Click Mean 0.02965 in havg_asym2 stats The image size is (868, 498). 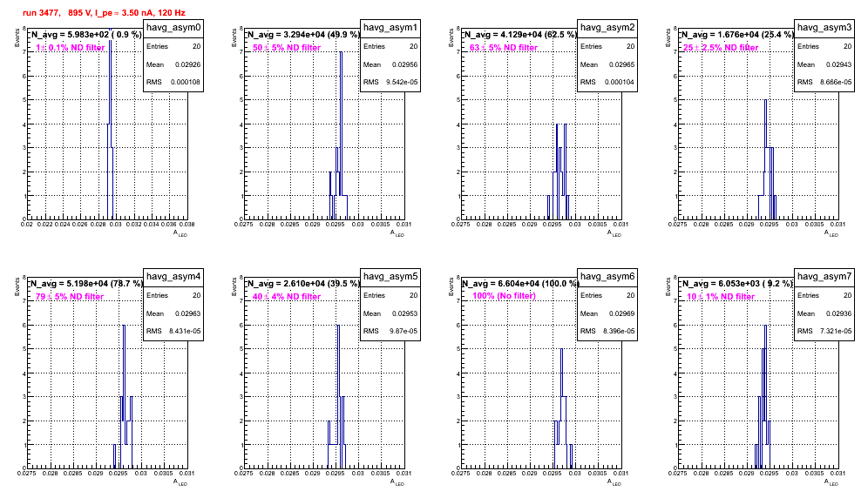tap(607, 64)
